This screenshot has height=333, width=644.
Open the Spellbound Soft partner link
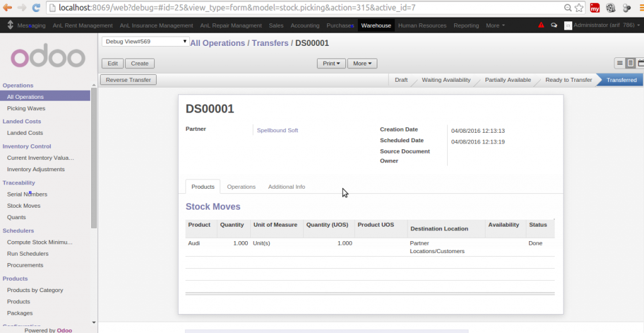[x=277, y=130]
